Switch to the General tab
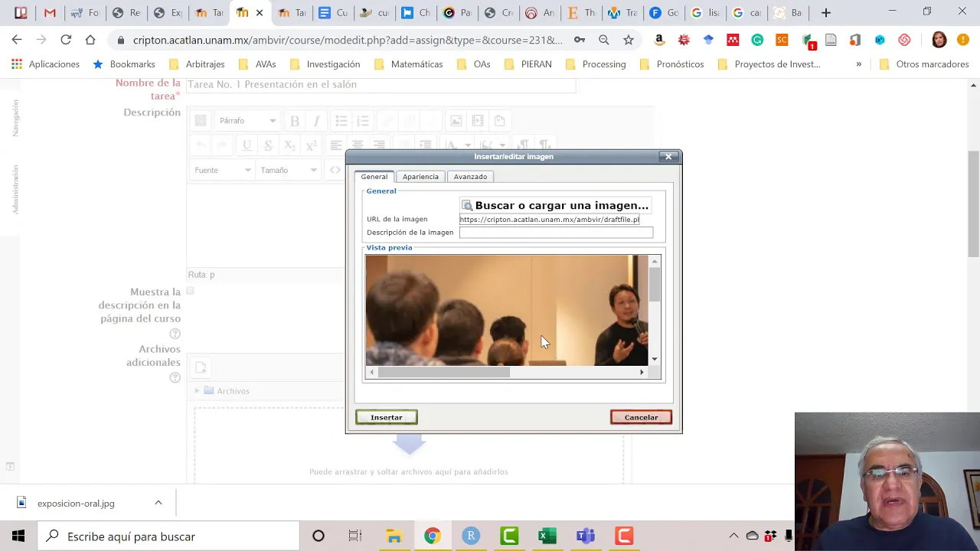 point(374,177)
